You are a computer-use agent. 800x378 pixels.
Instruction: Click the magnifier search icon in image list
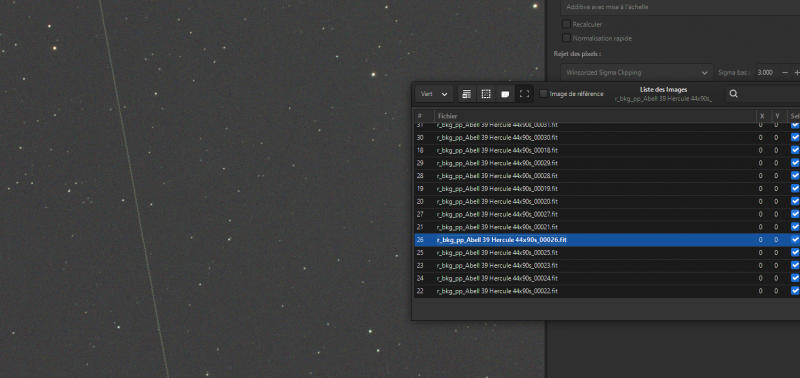pyautogui.click(x=733, y=94)
